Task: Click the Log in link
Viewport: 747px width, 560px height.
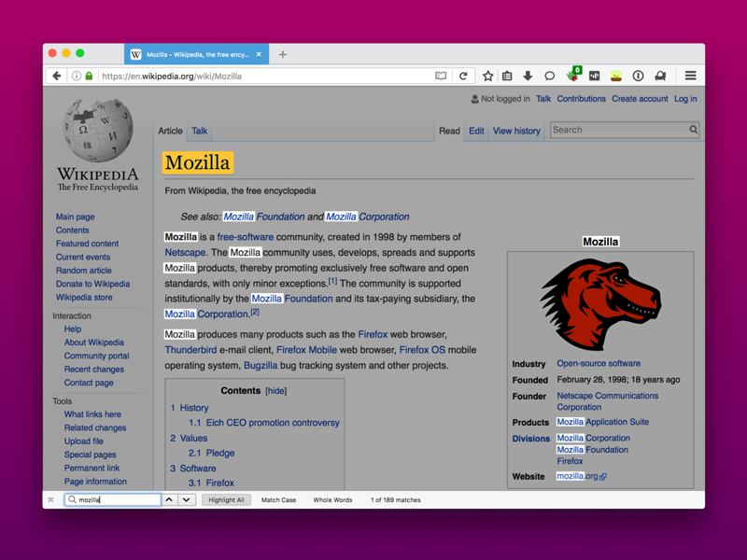Action: click(685, 99)
